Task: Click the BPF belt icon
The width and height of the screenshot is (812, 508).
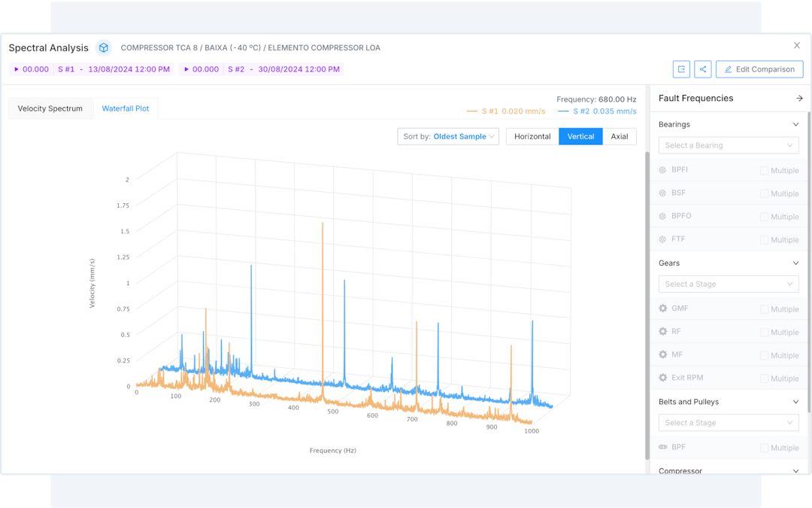Action: (x=662, y=447)
